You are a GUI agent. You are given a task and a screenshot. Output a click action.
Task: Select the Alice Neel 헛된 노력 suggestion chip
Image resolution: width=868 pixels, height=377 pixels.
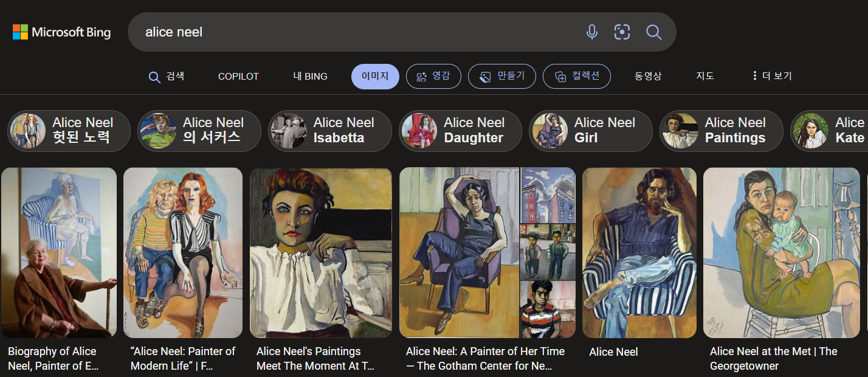pos(69,131)
